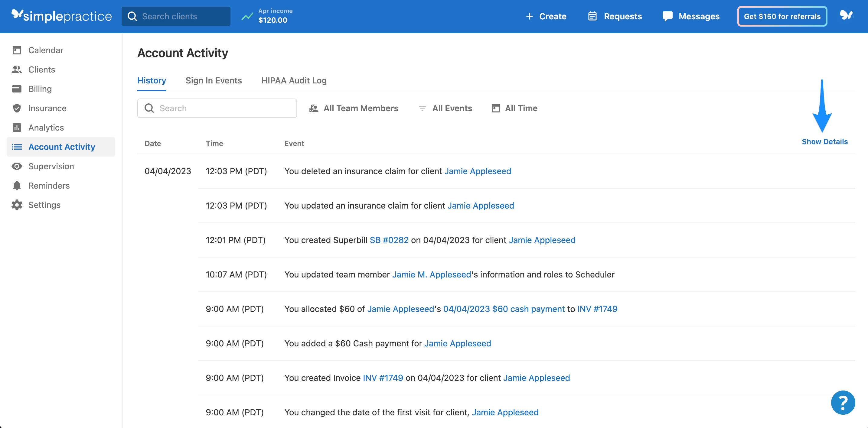The image size is (868, 428).
Task: Click Show Details to expand activity entries
Action: point(825,141)
